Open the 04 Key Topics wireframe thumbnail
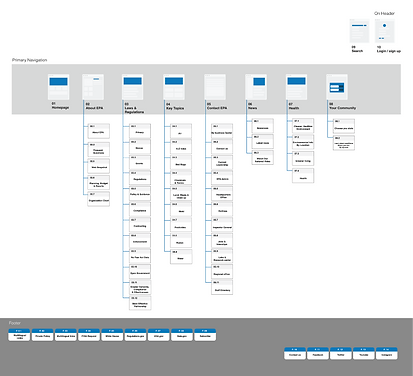413x376 pixels. [174, 87]
